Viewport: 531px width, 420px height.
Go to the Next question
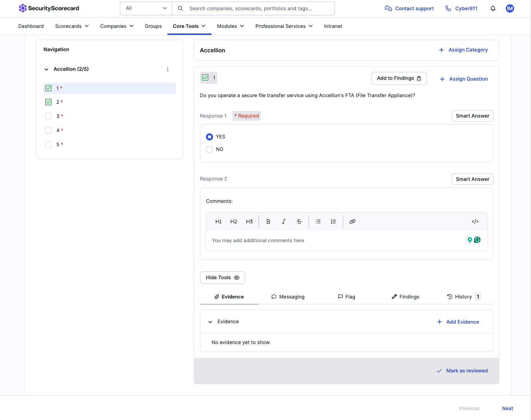pos(507,409)
